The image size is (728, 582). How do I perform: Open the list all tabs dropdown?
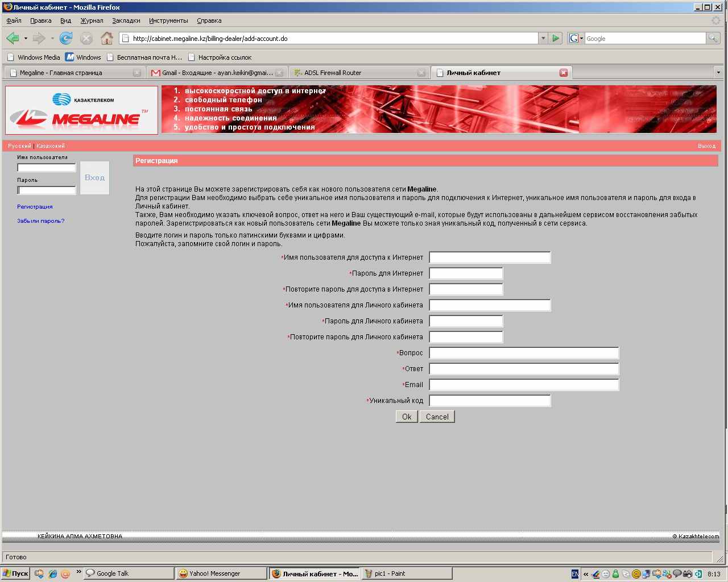719,73
